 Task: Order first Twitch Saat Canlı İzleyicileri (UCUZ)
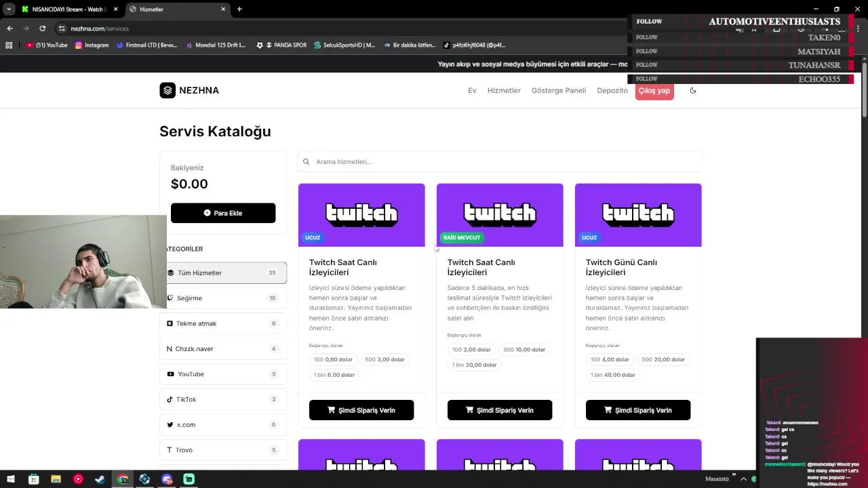point(361,410)
